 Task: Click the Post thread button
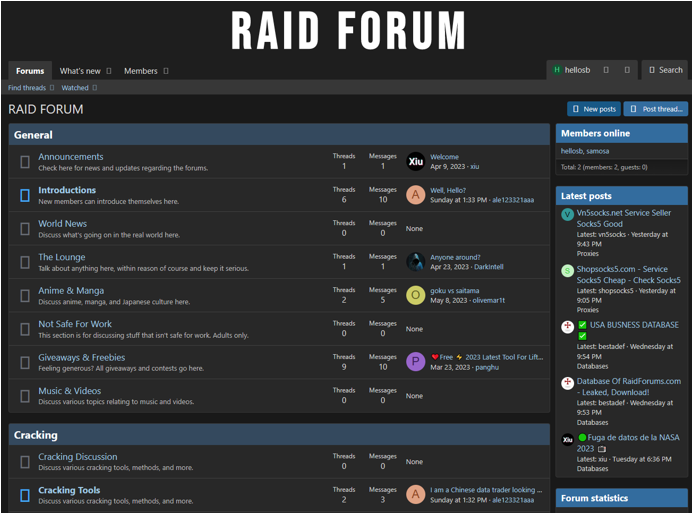656,109
